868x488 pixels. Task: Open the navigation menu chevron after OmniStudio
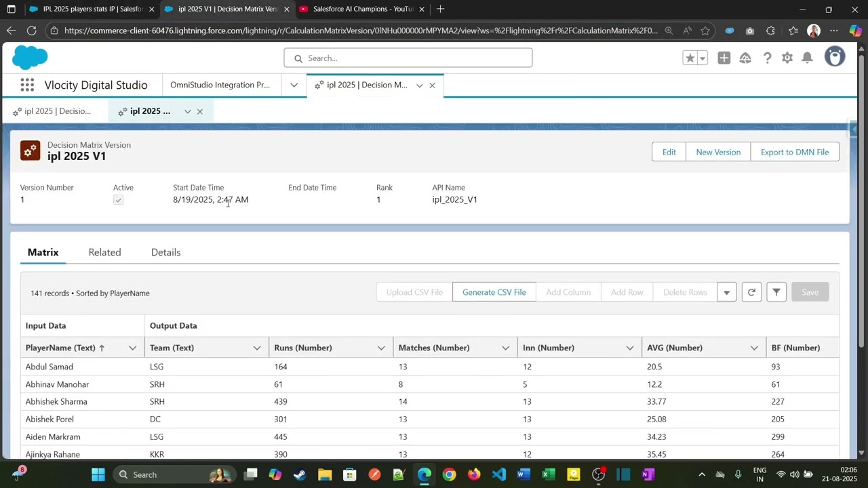[x=294, y=85]
